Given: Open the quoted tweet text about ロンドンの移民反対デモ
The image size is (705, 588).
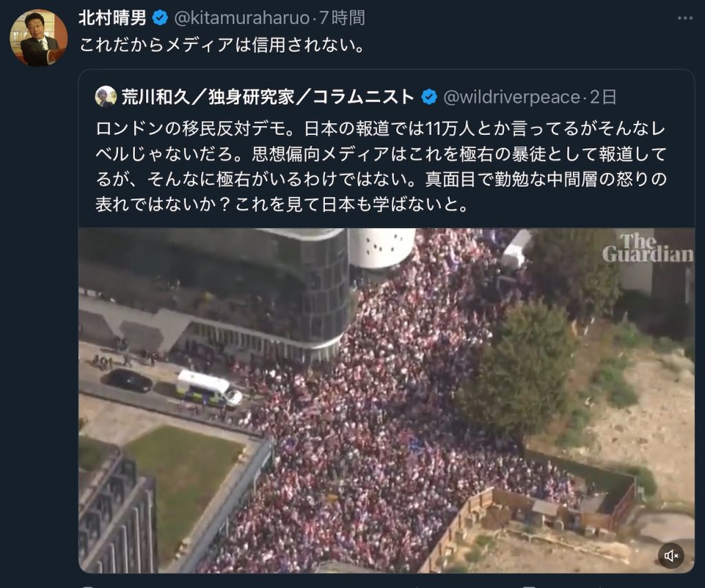Looking at the screenshot, I should pyautogui.click(x=381, y=167).
